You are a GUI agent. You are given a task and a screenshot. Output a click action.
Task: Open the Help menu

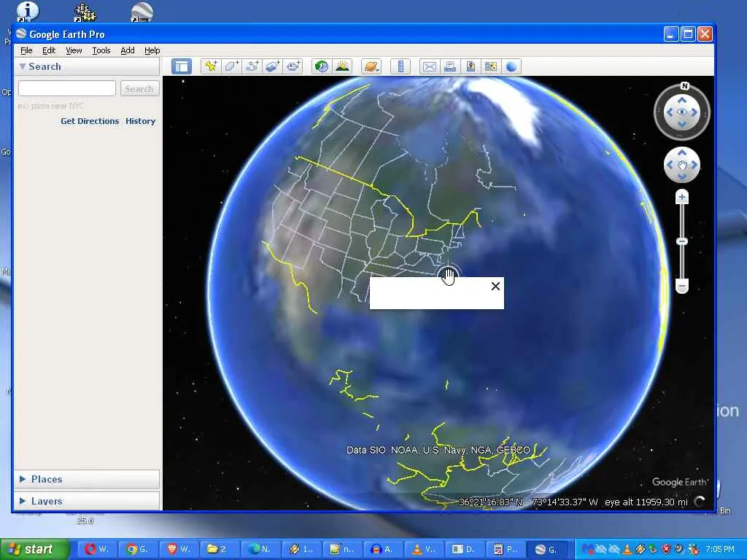152,50
